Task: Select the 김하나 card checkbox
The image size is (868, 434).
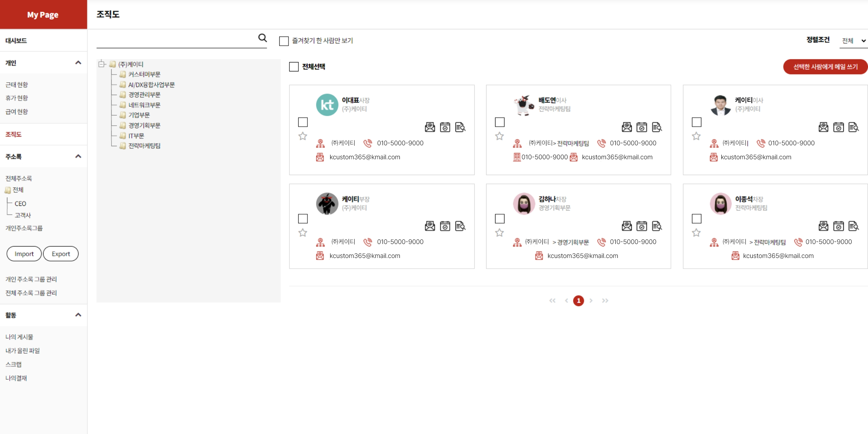Action: coord(500,218)
